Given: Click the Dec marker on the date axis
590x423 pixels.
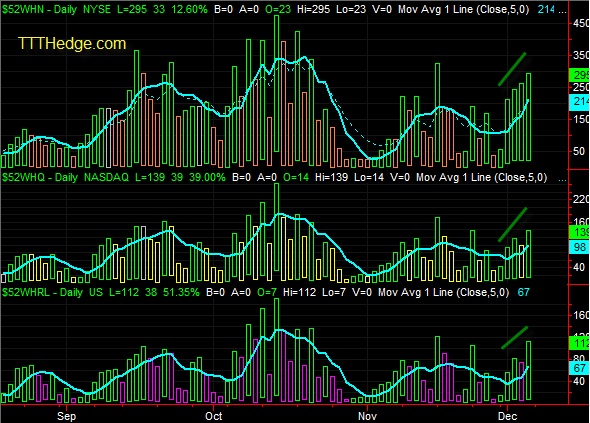Looking at the screenshot, I should 507,416.
